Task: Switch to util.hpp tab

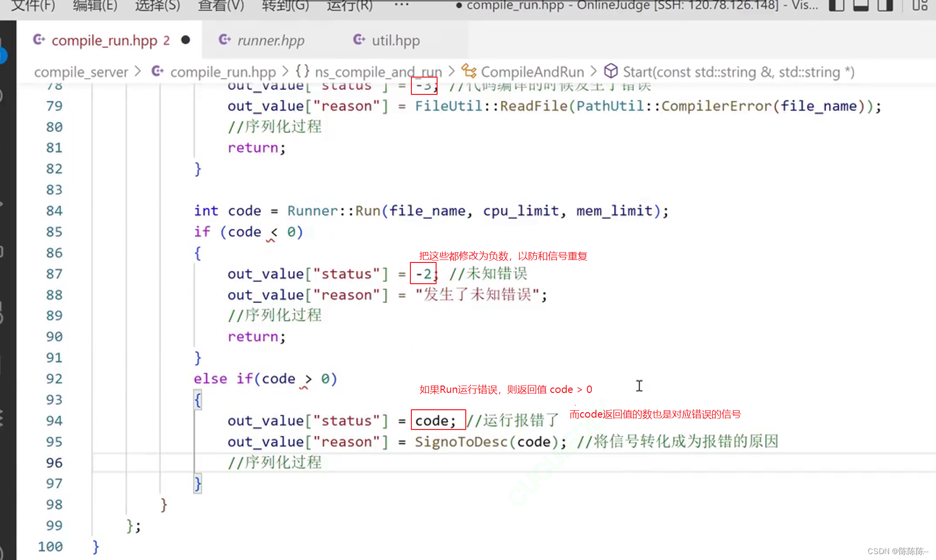Action: (396, 40)
